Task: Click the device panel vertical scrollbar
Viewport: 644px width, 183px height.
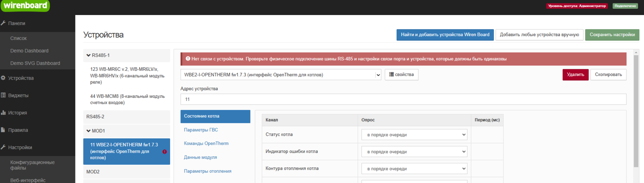Action: click(636, 111)
